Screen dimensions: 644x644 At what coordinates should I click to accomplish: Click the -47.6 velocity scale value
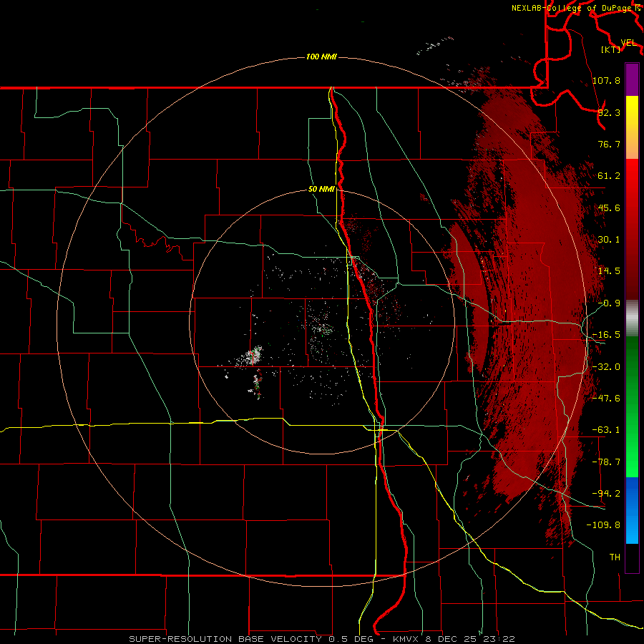606,399
